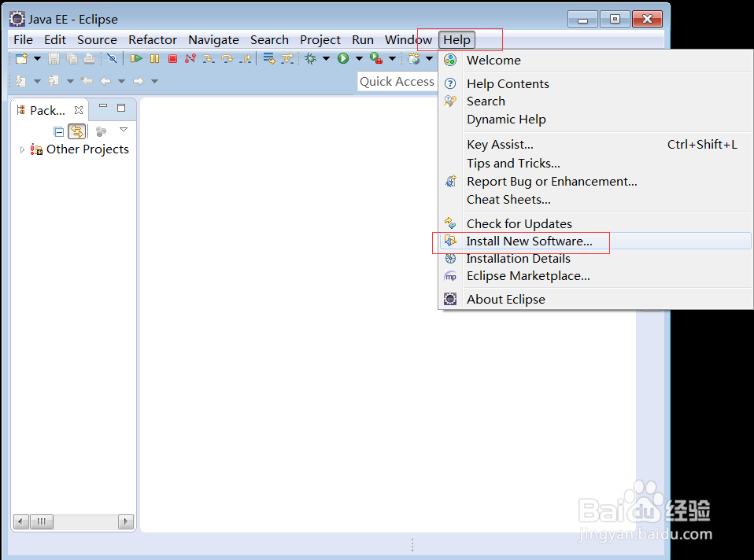The height and width of the screenshot is (560, 754).
Task: Click the green Resume debug icon
Action: 136,59
